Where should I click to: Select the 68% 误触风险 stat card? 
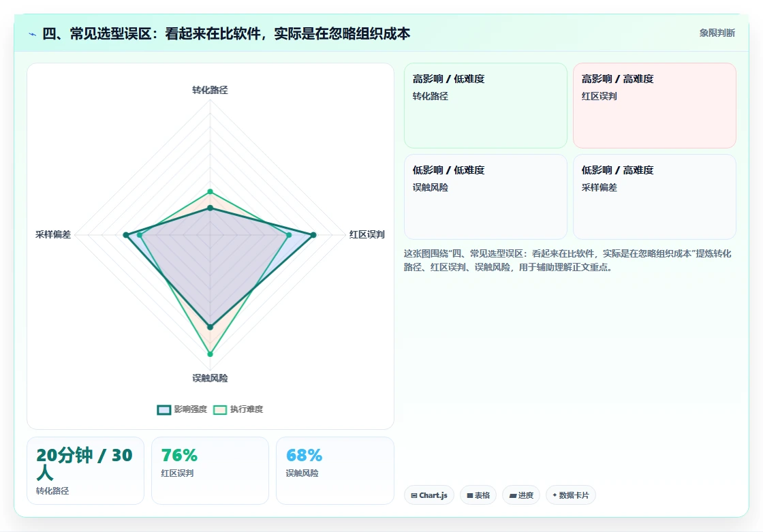[x=334, y=471]
